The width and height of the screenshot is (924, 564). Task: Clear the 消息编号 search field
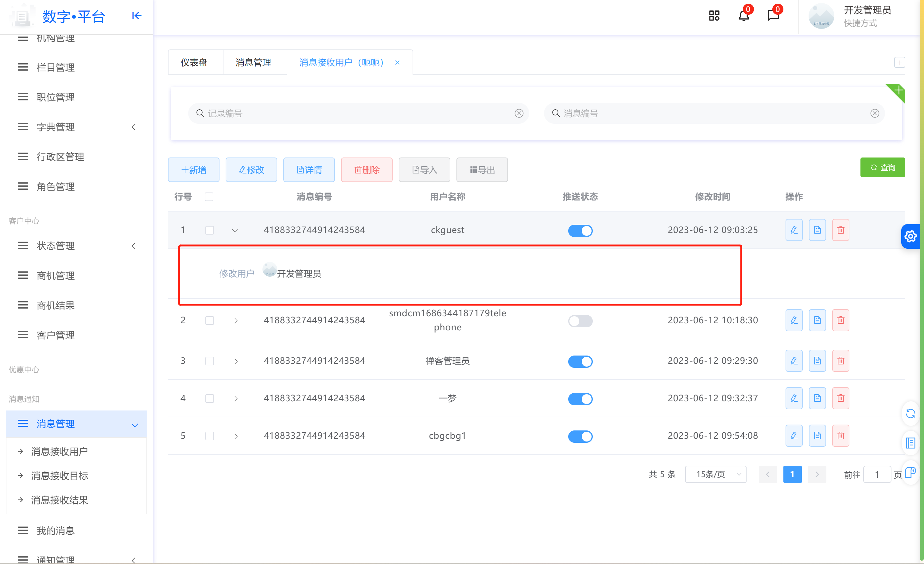[875, 113]
